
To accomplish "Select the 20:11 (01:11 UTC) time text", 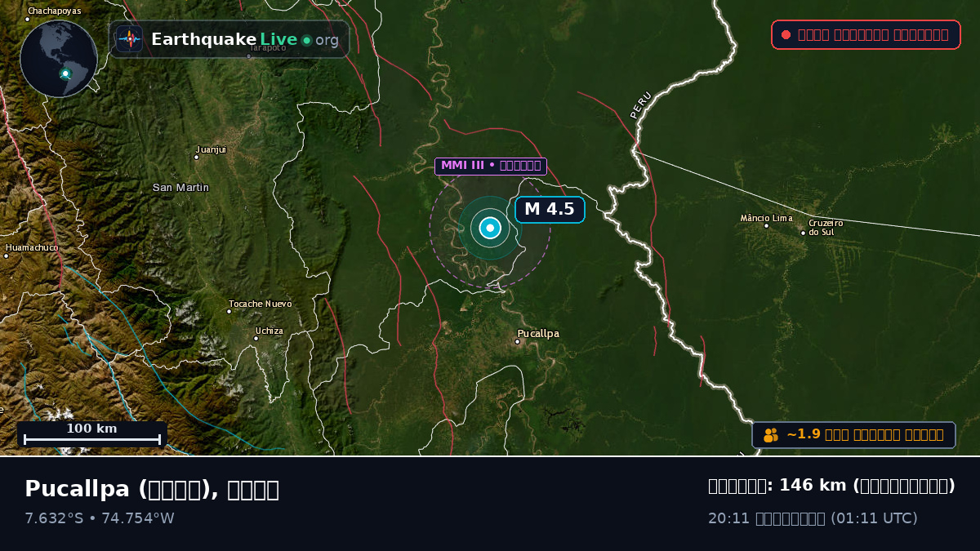I will [x=813, y=518].
